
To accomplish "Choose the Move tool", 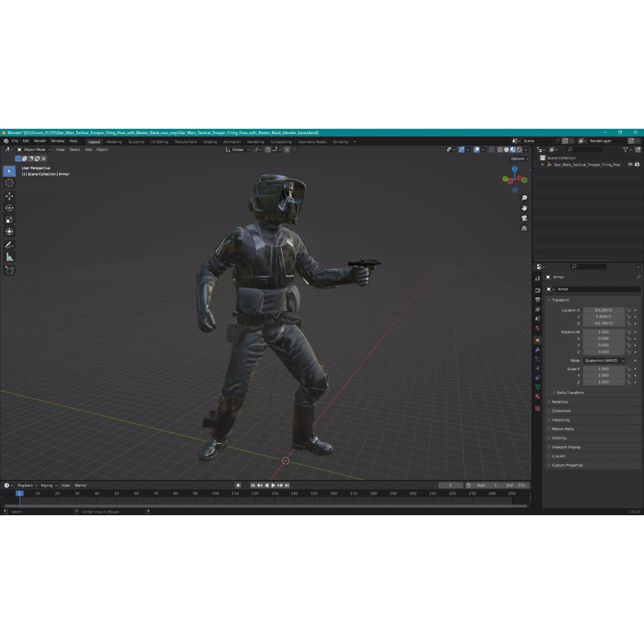I will coord(10,196).
